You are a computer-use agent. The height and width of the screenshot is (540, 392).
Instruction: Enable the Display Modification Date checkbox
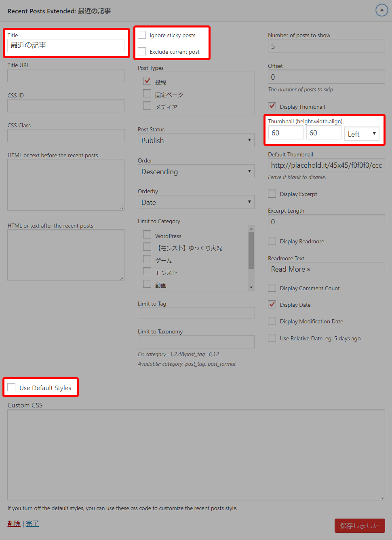click(x=272, y=321)
